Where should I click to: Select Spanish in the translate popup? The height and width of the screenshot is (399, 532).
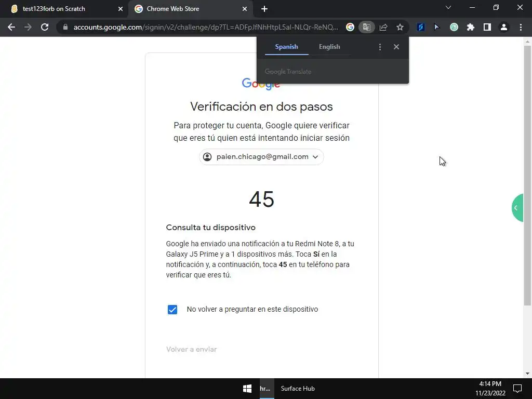(x=286, y=47)
